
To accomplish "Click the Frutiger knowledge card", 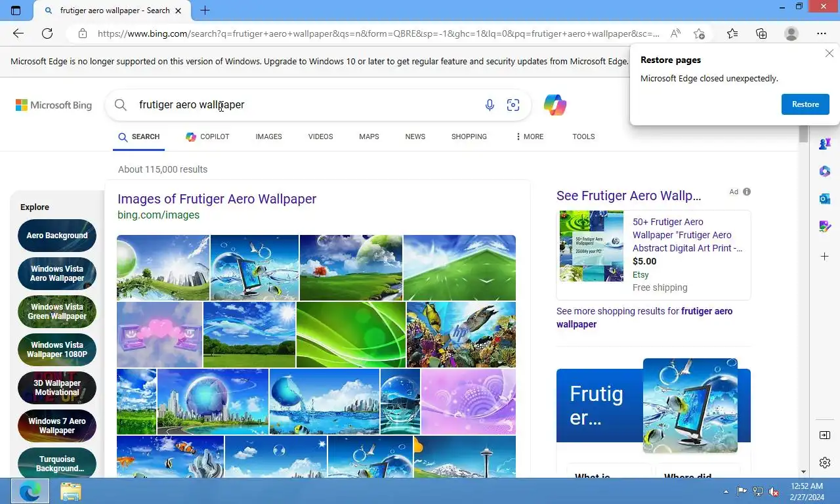I will click(x=654, y=405).
